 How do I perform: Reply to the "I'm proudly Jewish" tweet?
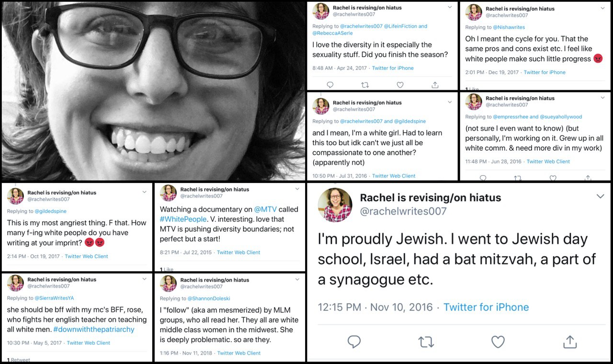tap(354, 341)
